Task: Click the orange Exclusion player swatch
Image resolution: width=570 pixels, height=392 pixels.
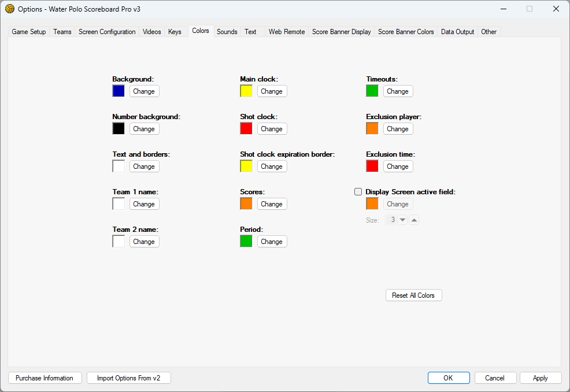Action: tap(372, 128)
